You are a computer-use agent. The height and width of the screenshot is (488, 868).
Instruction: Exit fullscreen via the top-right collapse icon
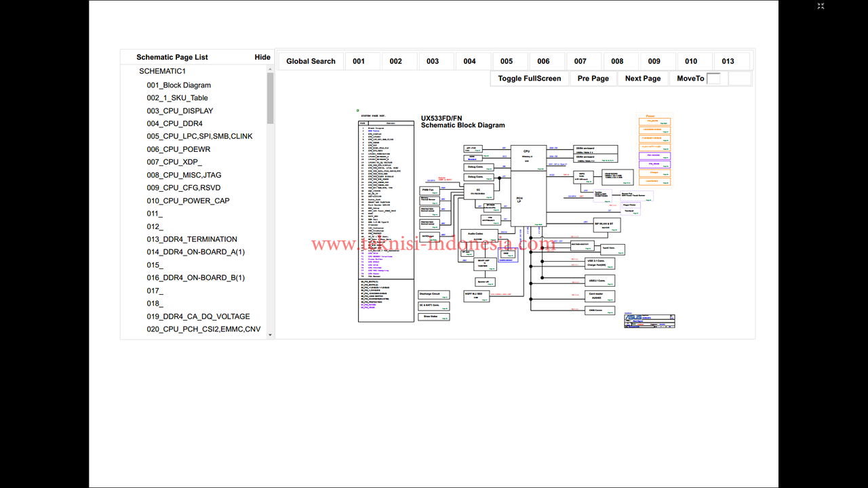pyautogui.click(x=821, y=6)
